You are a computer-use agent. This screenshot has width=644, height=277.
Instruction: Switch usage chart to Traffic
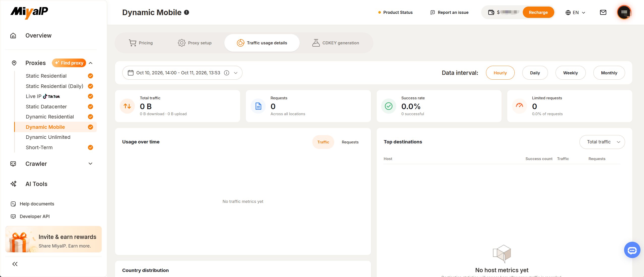coord(323,142)
